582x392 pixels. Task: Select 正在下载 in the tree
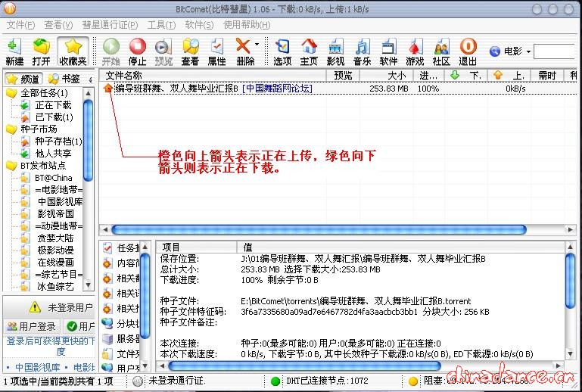[x=53, y=105]
